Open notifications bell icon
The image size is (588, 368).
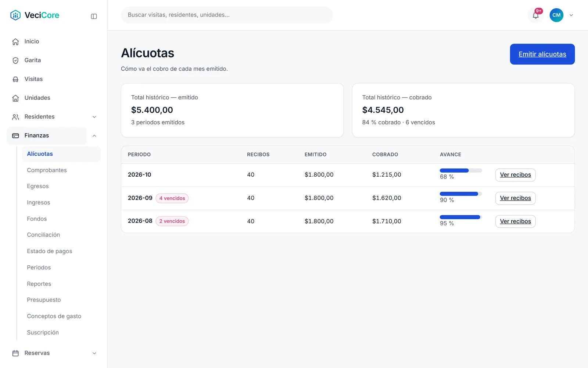click(x=535, y=15)
